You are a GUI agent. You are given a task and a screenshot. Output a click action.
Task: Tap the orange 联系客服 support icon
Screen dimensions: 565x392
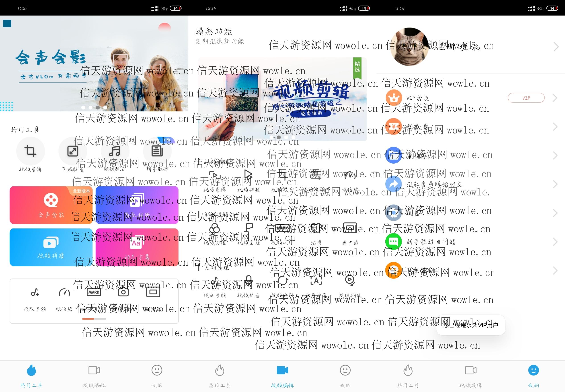coord(394,270)
